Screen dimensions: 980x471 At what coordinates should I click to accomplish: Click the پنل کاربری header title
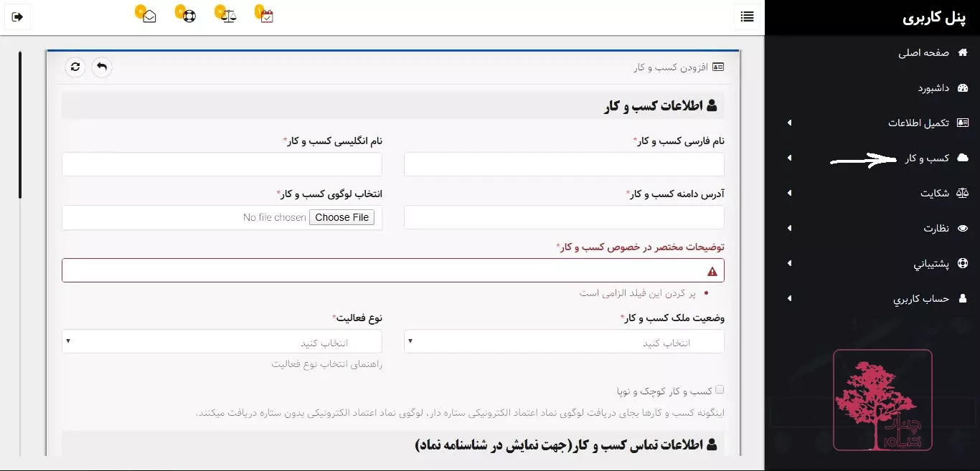coord(935,18)
